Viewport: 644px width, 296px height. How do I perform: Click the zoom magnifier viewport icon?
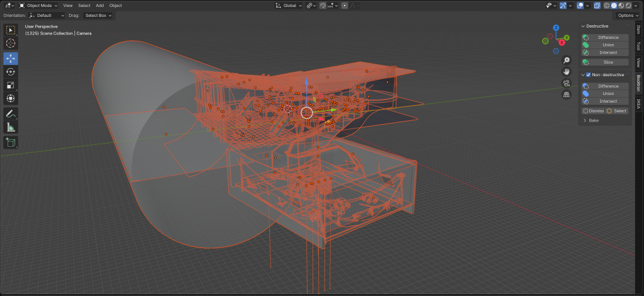tap(567, 60)
